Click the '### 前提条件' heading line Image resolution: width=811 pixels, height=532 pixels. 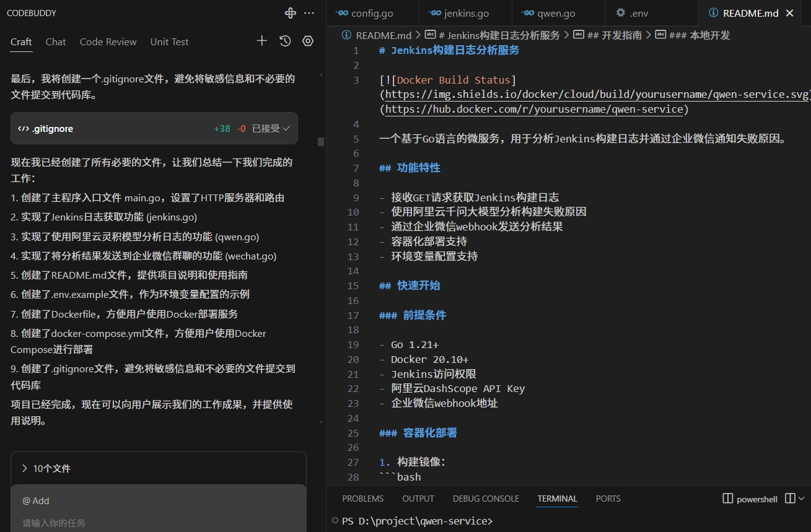pyautogui.click(x=413, y=315)
